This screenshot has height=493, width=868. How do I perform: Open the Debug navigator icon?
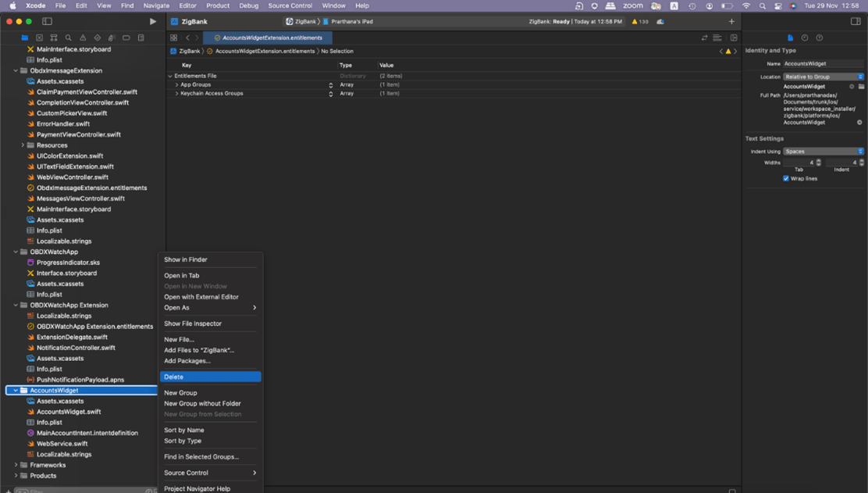(x=112, y=38)
